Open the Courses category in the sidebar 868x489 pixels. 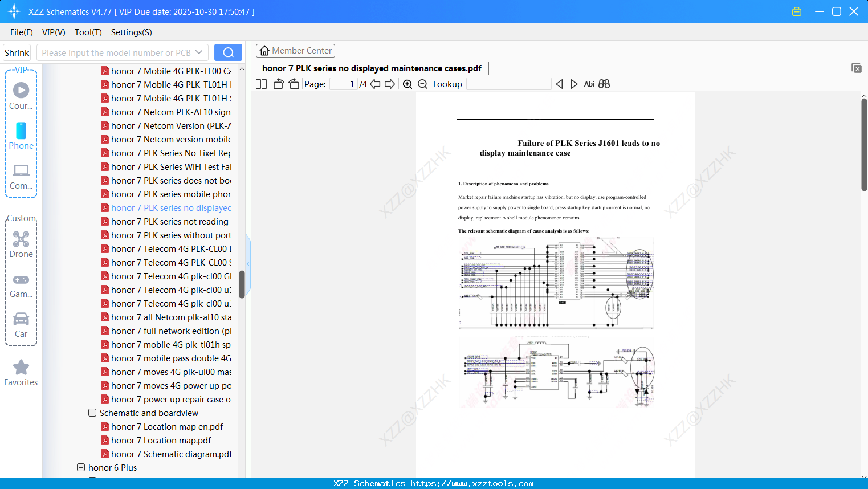21,96
